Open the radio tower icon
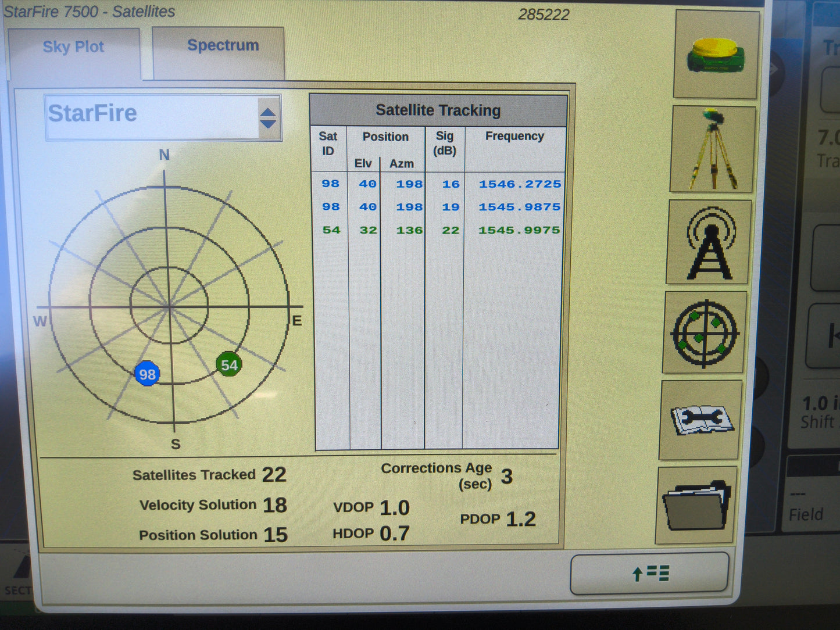 [x=709, y=242]
